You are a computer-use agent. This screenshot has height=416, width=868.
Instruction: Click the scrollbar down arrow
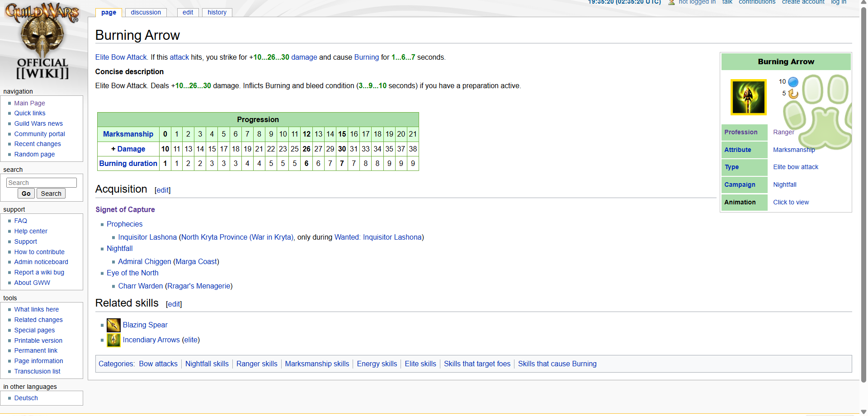[x=863, y=412]
